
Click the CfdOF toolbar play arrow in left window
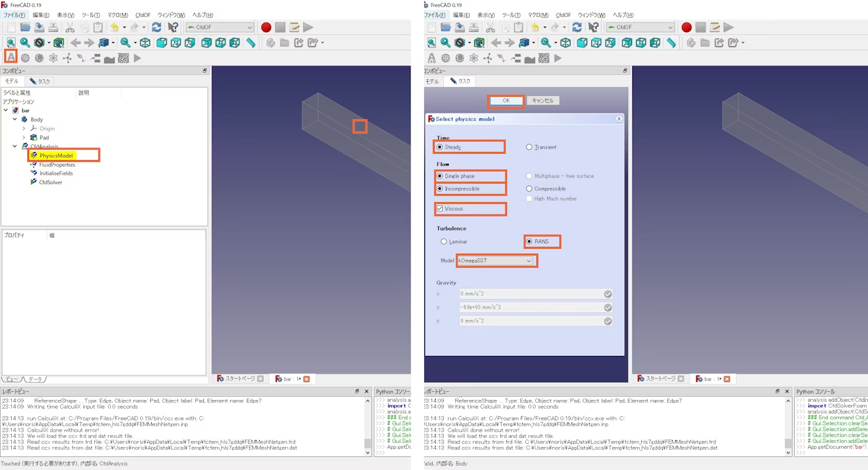click(x=137, y=58)
